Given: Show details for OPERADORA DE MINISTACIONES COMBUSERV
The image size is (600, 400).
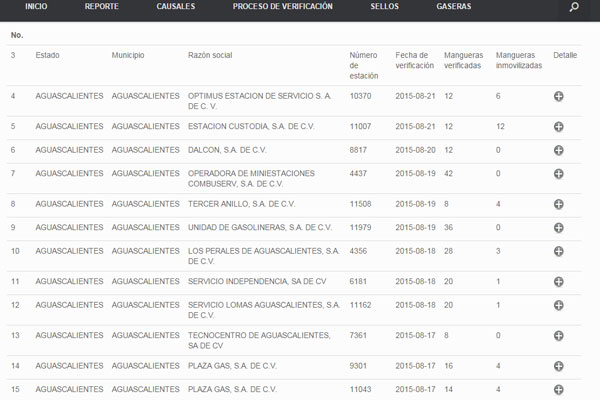Looking at the screenshot, I should point(559,176).
